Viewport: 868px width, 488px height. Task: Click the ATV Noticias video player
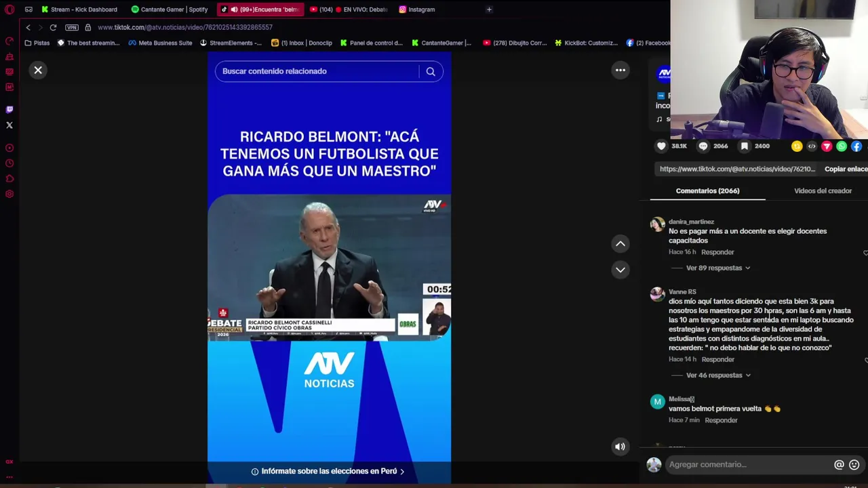[x=329, y=267]
